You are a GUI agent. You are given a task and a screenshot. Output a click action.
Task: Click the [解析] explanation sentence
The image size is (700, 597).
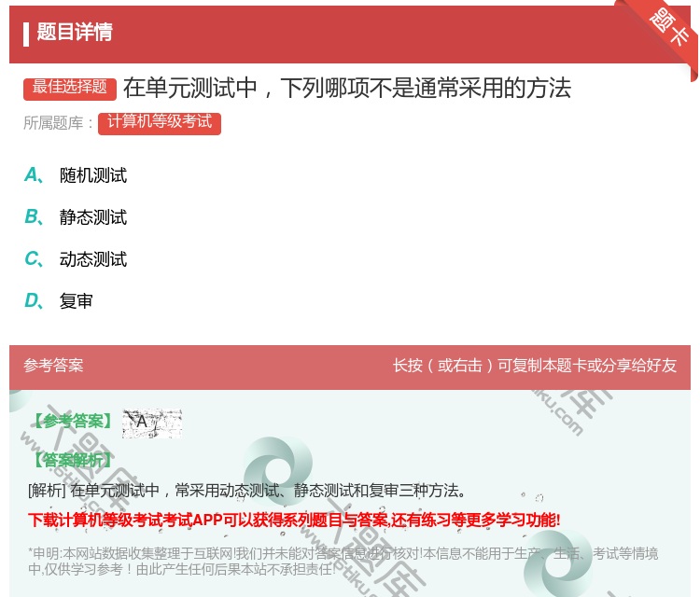point(247,491)
